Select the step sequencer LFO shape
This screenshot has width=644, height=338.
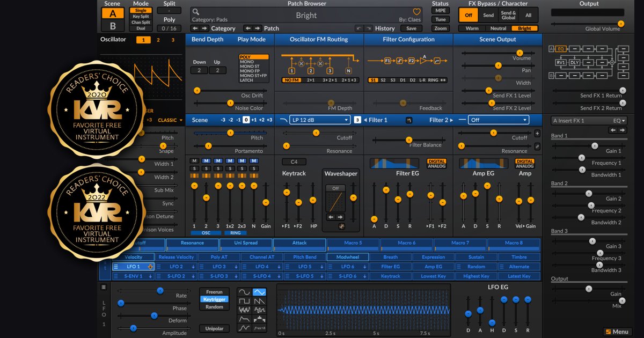pyautogui.click(x=259, y=319)
